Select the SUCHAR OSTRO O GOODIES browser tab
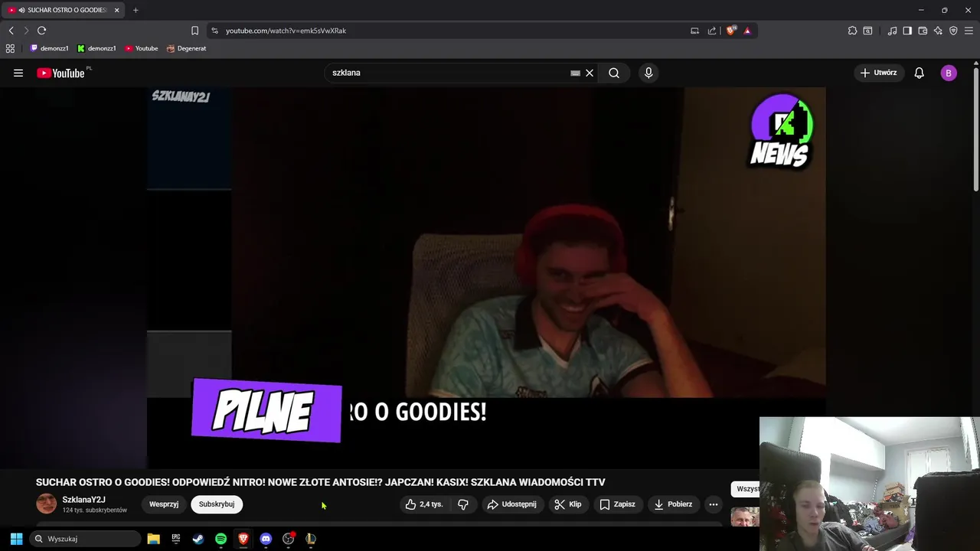980x551 pixels. pos(63,10)
